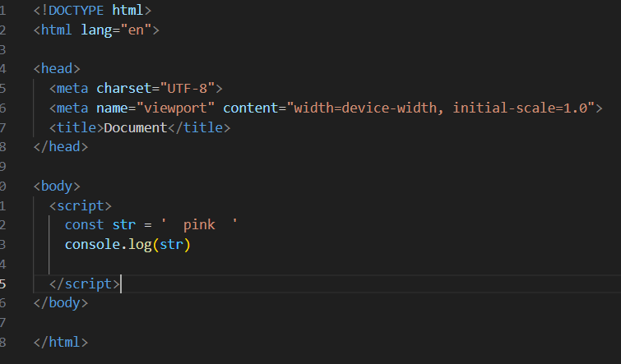Click the "viewport" name value
The image size is (621, 364).
175,108
